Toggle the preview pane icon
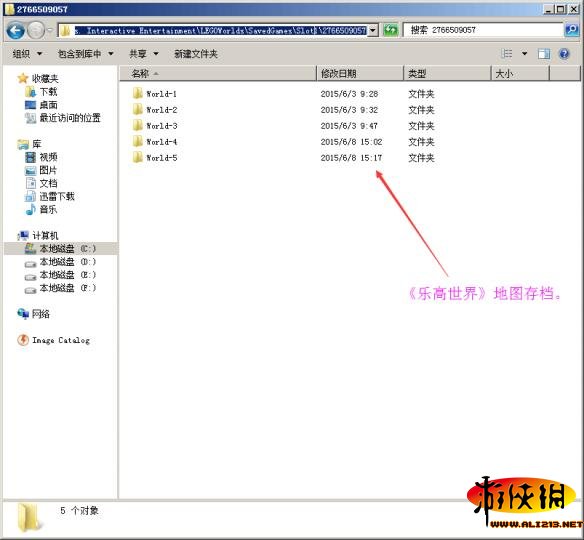The image size is (584, 540). (x=544, y=54)
